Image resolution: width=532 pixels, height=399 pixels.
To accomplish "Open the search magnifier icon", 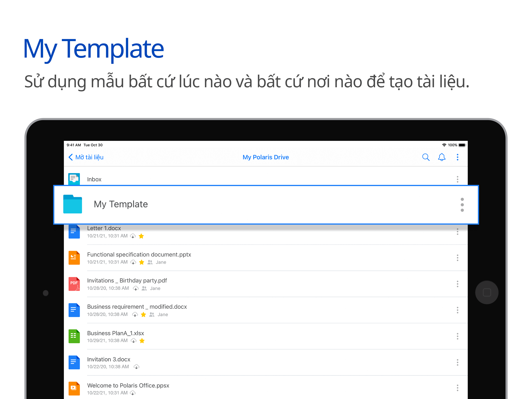I will pyautogui.click(x=425, y=157).
